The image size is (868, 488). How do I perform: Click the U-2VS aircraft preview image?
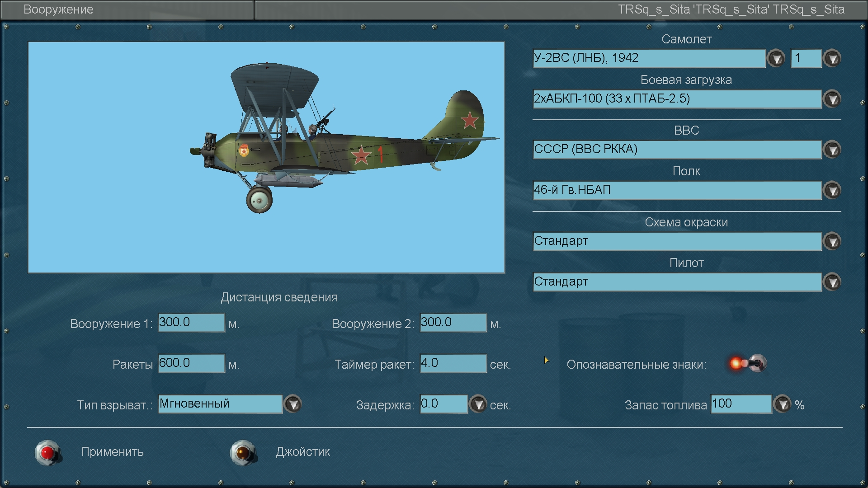point(266,157)
